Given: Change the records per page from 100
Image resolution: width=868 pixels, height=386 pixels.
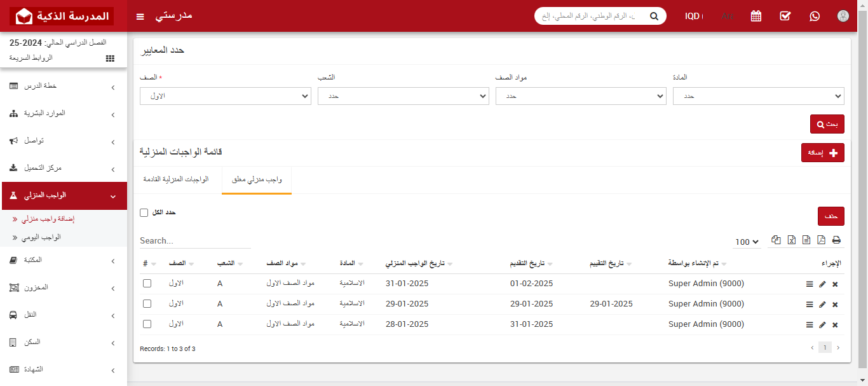Looking at the screenshot, I should [x=746, y=242].
